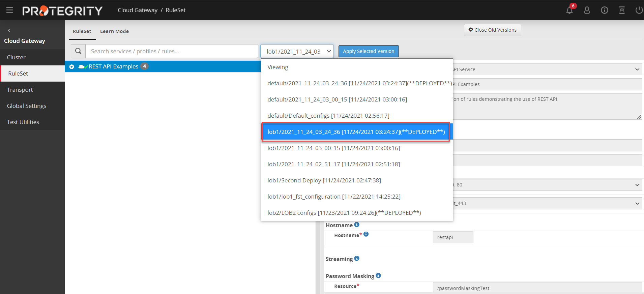The image size is (644, 294).
Task: Select lob1/2021_11_24_03_00_15 version
Action: 357,148
